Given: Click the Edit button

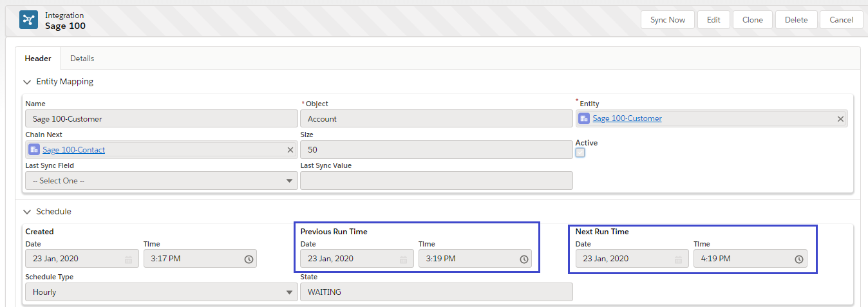Looking at the screenshot, I should tap(713, 20).
